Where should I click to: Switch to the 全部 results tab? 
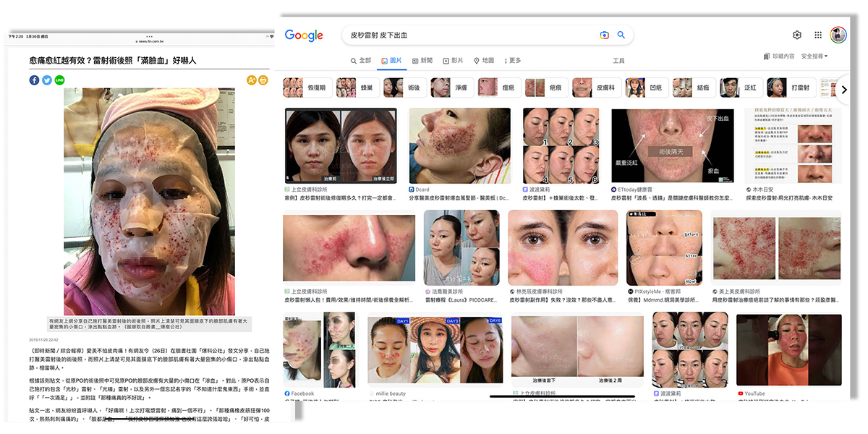click(360, 61)
